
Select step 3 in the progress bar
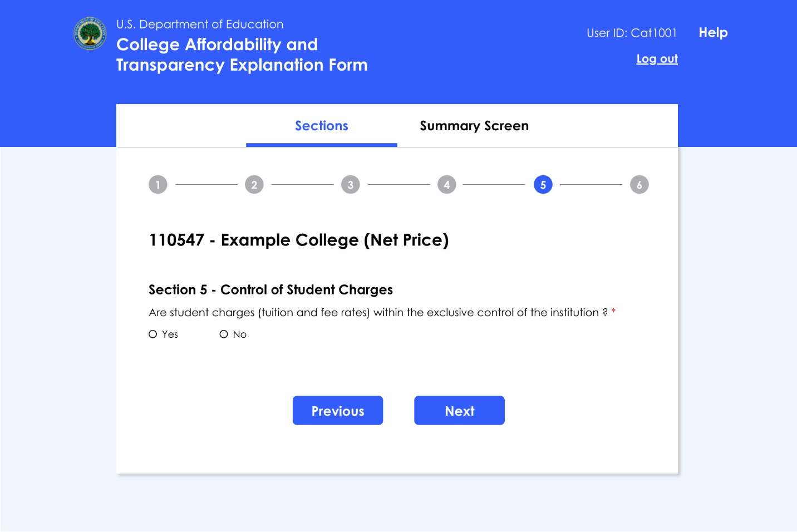point(351,185)
